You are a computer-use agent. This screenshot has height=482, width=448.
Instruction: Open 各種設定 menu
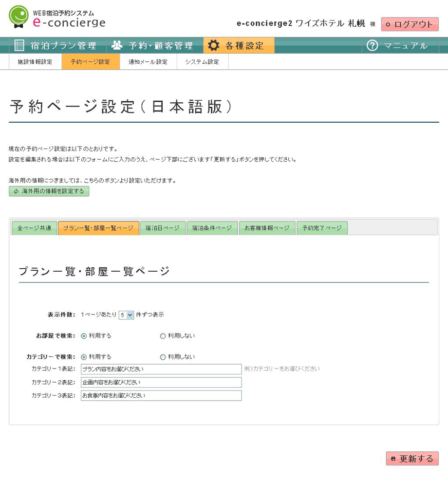239,45
